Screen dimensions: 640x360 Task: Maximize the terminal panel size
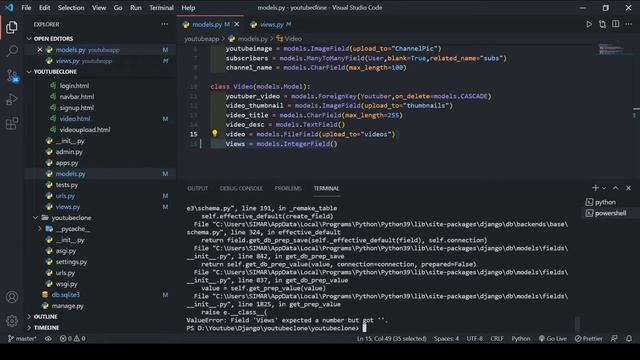[616, 188]
